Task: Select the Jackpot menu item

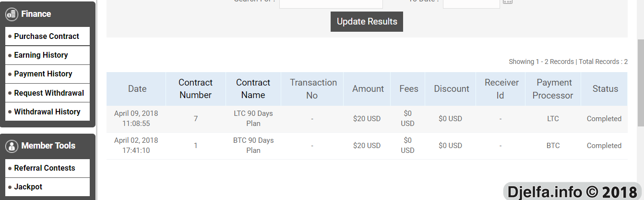Action: pyautogui.click(x=48, y=187)
